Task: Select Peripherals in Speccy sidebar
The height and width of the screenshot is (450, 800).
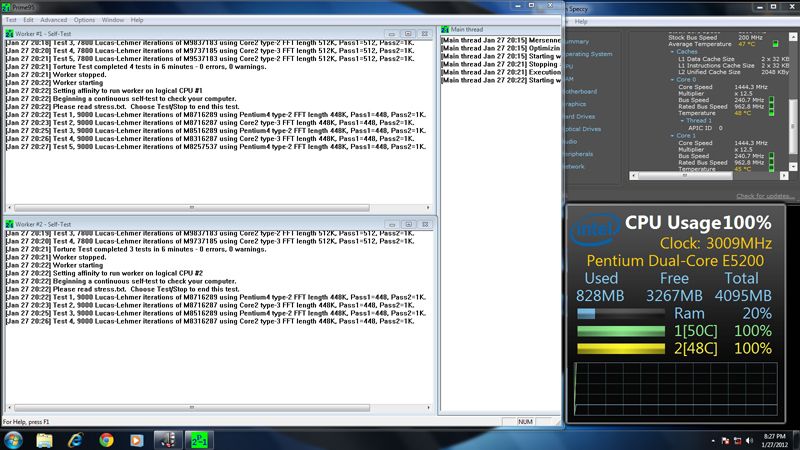Action: coord(579,154)
